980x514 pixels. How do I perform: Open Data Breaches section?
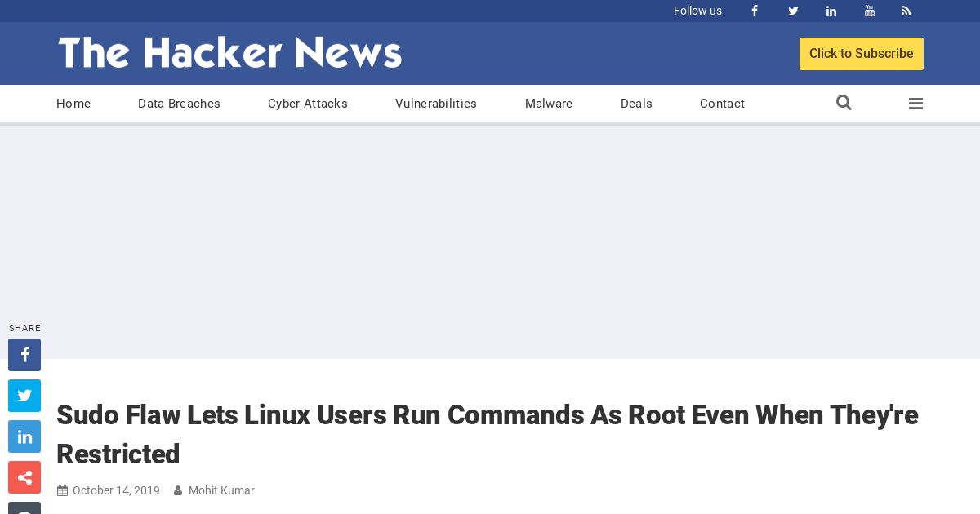coord(179,104)
